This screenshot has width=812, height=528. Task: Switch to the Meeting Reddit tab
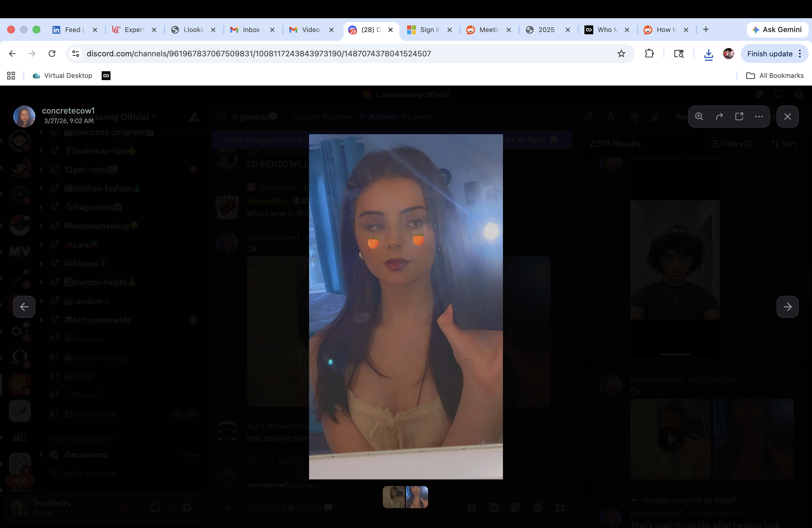[487, 30]
